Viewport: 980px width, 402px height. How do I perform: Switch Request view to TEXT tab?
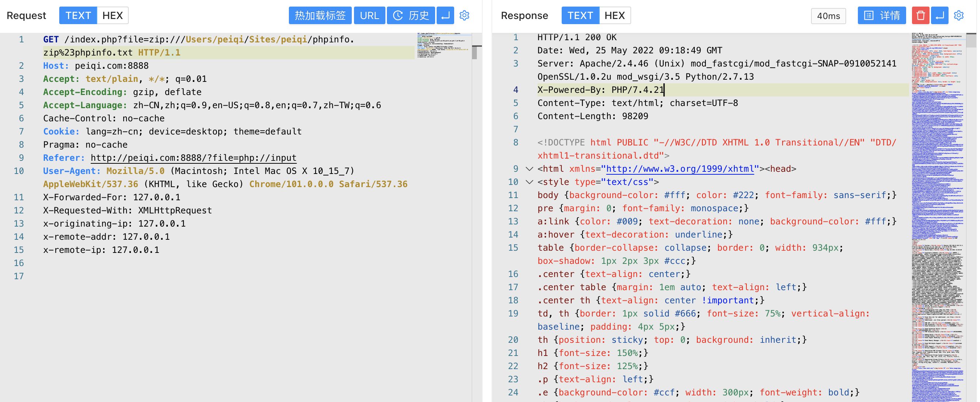pyautogui.click(x=78, y=16)
